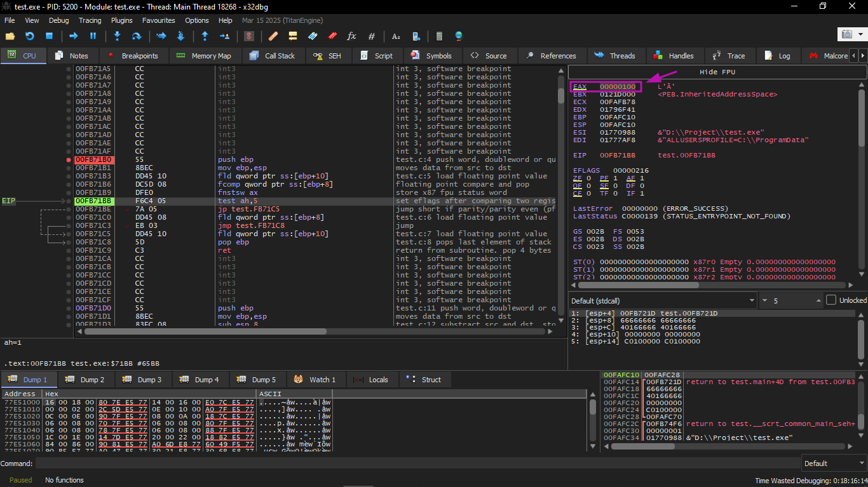Click the Hide FPU button
This screenshot has height=487, width=868.
coord(717,72)
